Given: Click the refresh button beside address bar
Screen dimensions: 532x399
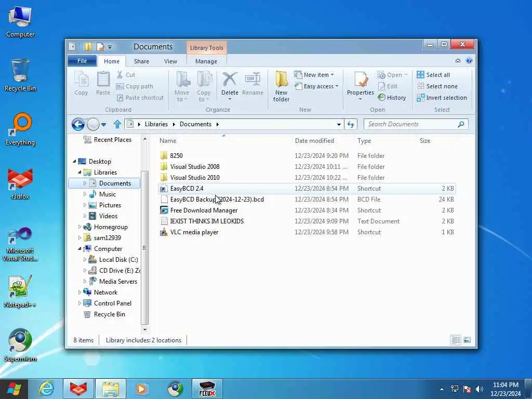Looking at the screenshot, I should (351, 124).
